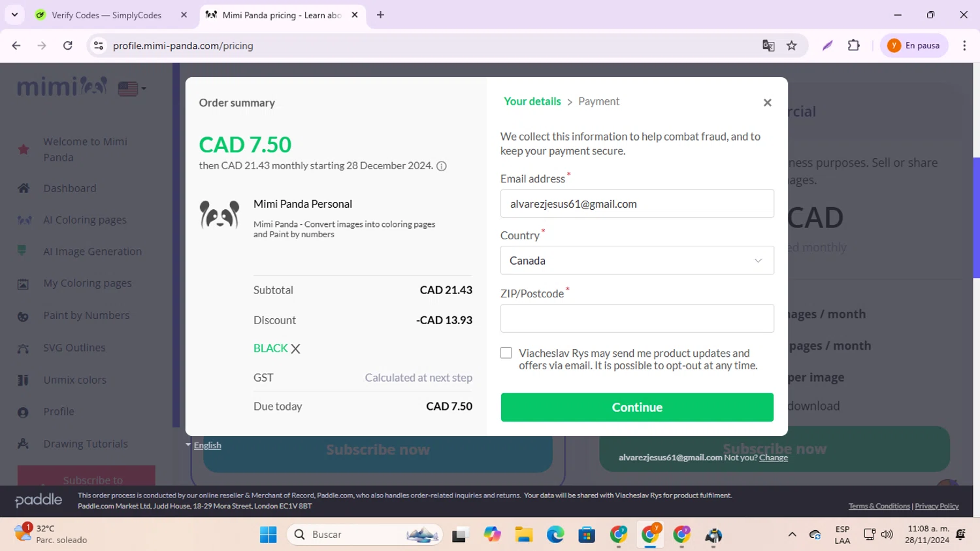Image resolution: width=980 pixels, height=551 pixels.
Task: Close the Mimi Panda pricing tab
Action: coord(355,14)
